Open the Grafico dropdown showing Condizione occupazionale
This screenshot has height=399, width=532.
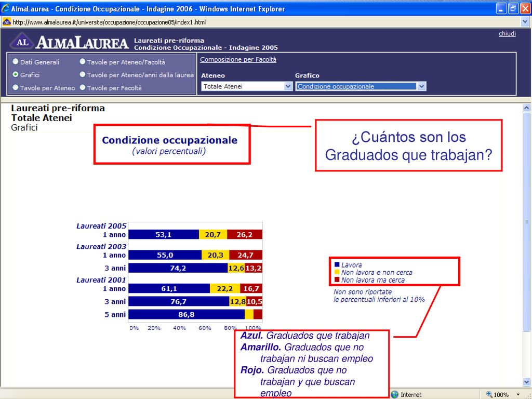(x=361, y=86)
